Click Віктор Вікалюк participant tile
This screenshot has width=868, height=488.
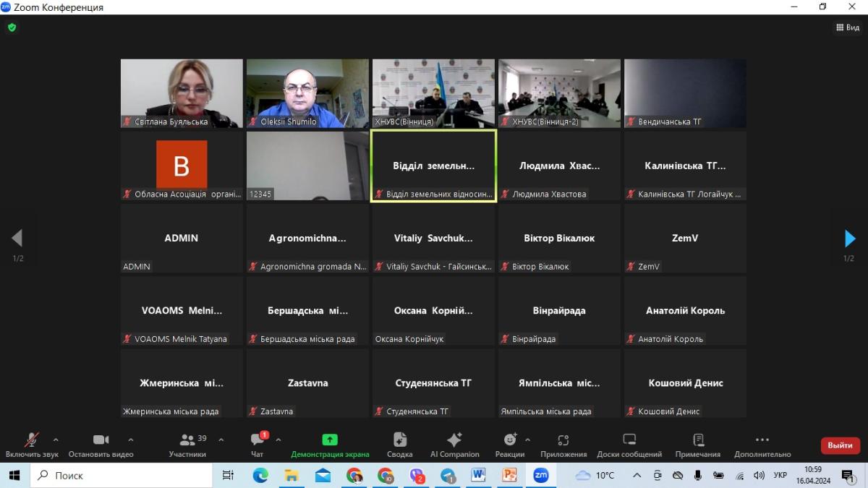coord(559,238)
